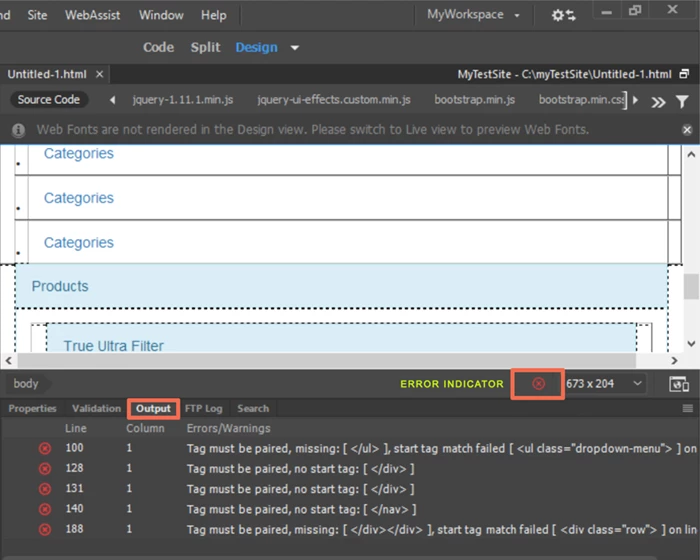Open the related files filter icon
Image resolution: width=700 pixels, height=560 pixels.
click(x=682, y=102)
